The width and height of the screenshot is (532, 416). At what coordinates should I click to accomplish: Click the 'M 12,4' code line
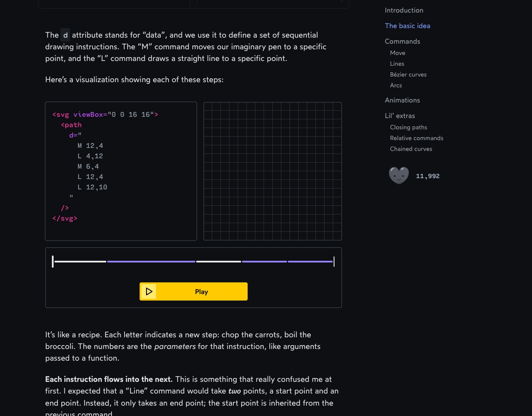pos(90,146)
